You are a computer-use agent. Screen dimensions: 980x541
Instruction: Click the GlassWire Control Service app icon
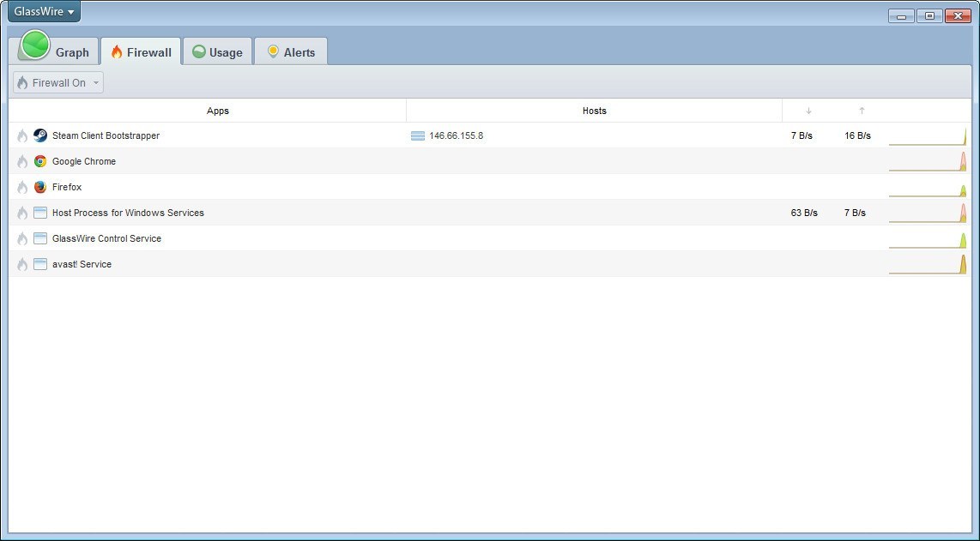39,238
